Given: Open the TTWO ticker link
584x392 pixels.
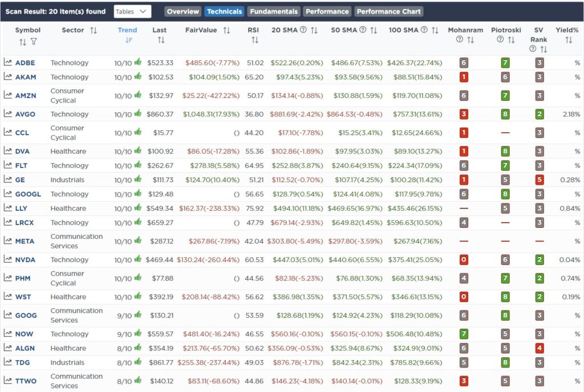Looking at the screenshot, I should (x=26, y=381).
